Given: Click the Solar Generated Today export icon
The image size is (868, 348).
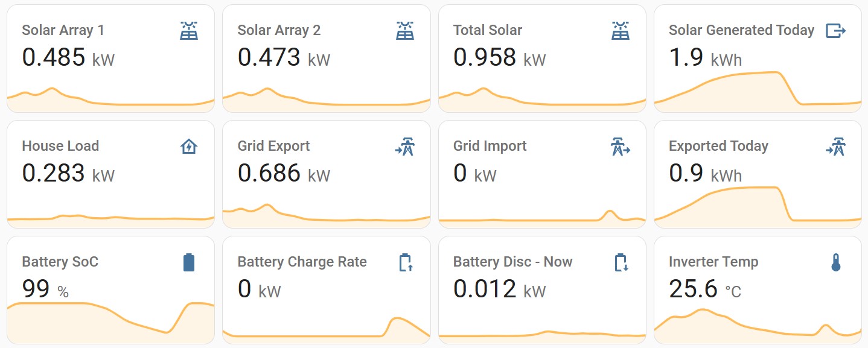Looking at the screenshot, I should (x=835, y=31).
